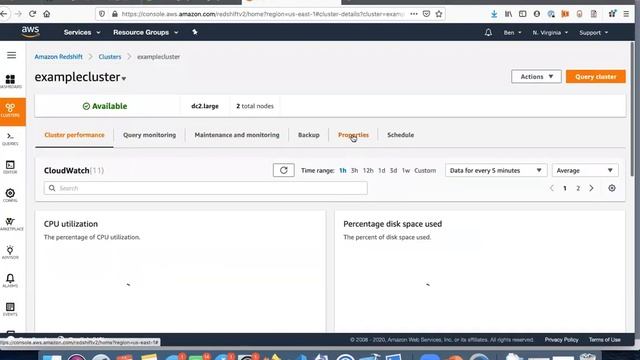Set time range to 3d

(393, 171)
